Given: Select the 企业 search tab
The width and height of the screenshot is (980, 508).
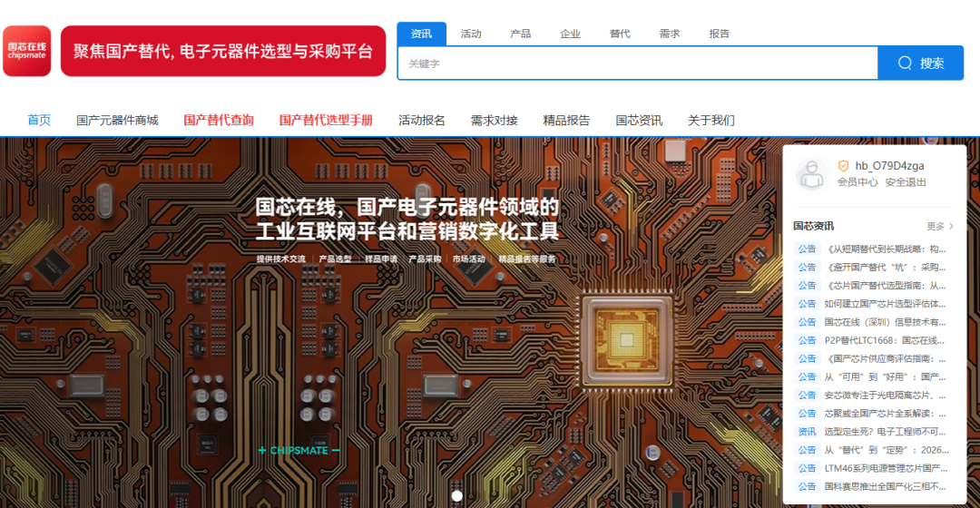Looking at the screenshot, I should [570, 34].
